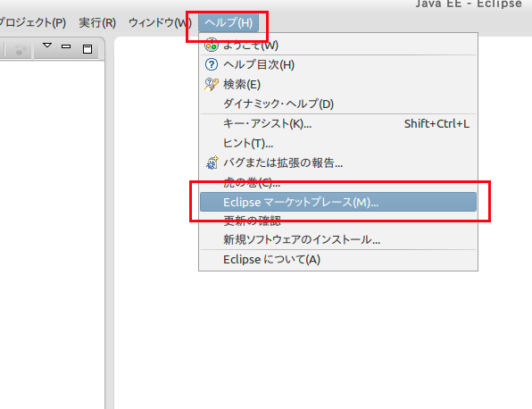Screen dimensions: 532x409
Task: Open the view menu triangle in side panel
Action: click(x=47, y=46)
